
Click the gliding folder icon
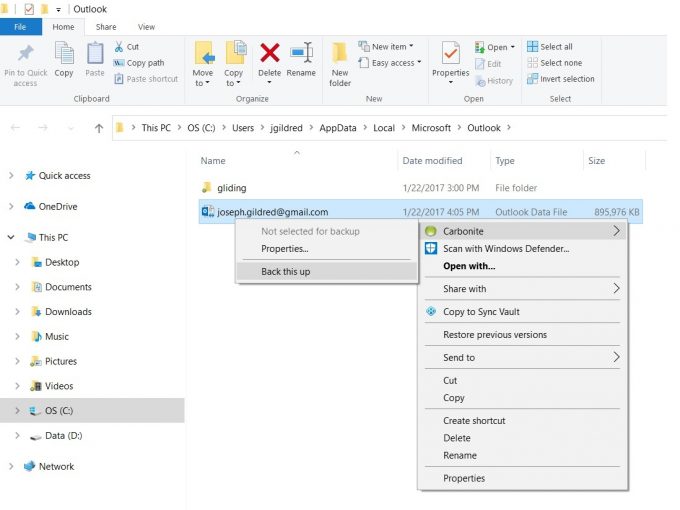point(207,187)
